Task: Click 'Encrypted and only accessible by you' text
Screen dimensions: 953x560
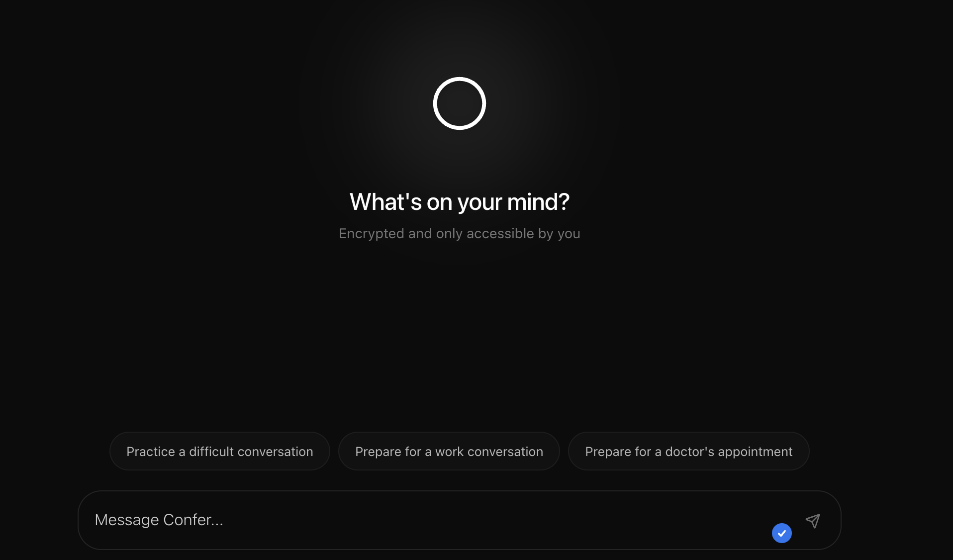Action: pos(459,234)
